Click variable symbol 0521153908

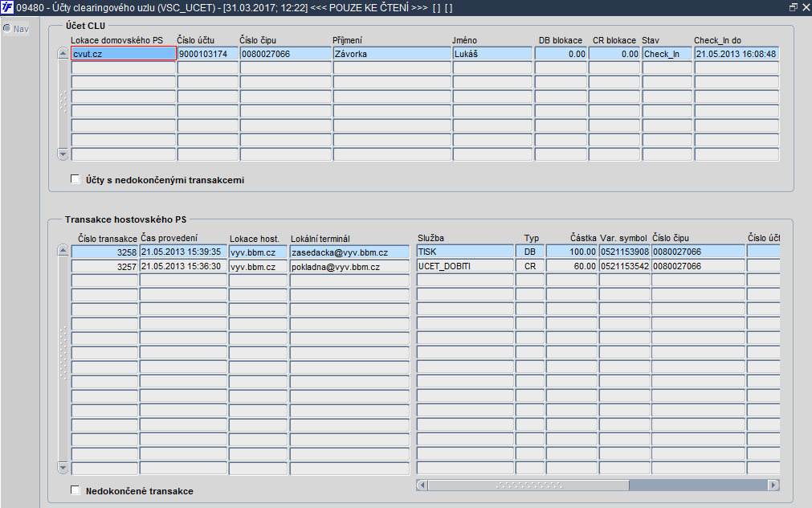coord(625,252)
